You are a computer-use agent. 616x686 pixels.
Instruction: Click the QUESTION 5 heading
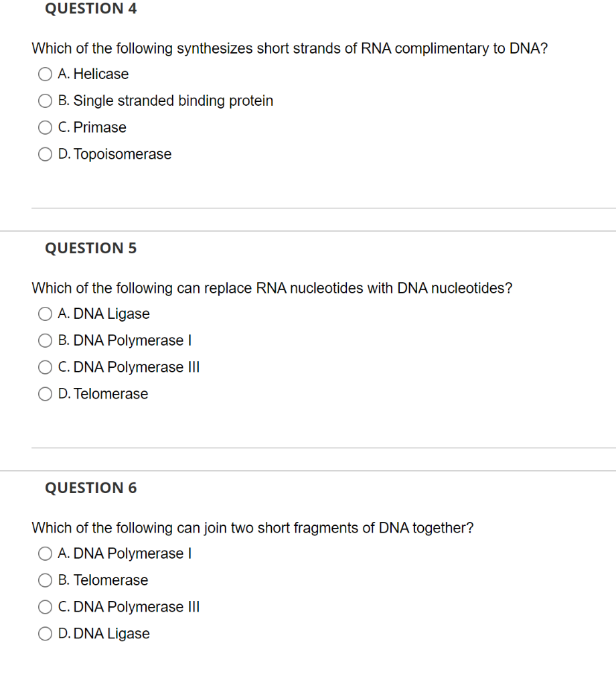pos(90,248)
